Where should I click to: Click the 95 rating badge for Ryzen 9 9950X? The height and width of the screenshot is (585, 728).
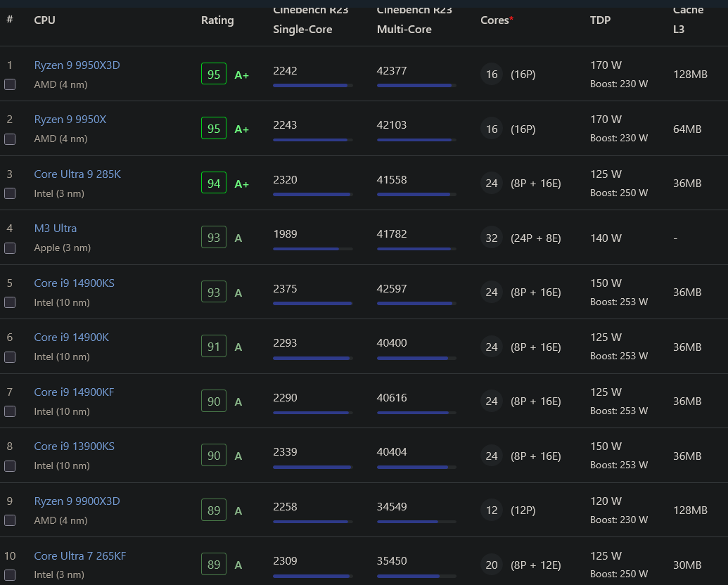214,128
